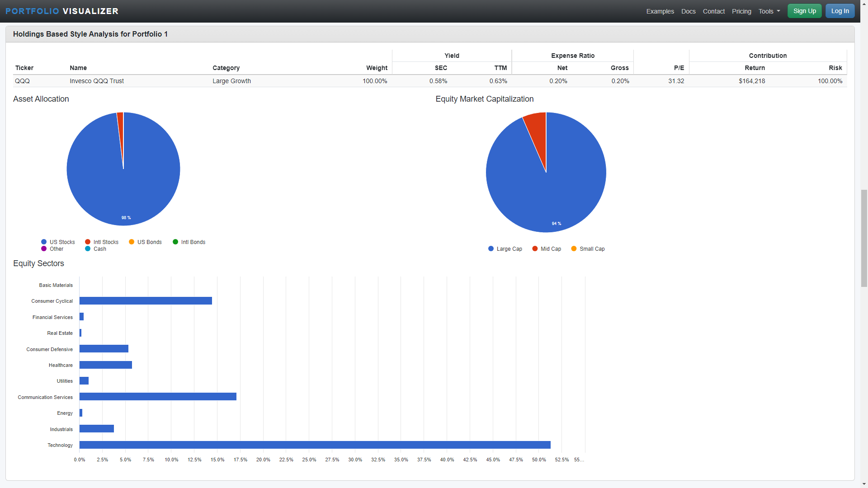Open the Examples menu item

coord(660,11)
